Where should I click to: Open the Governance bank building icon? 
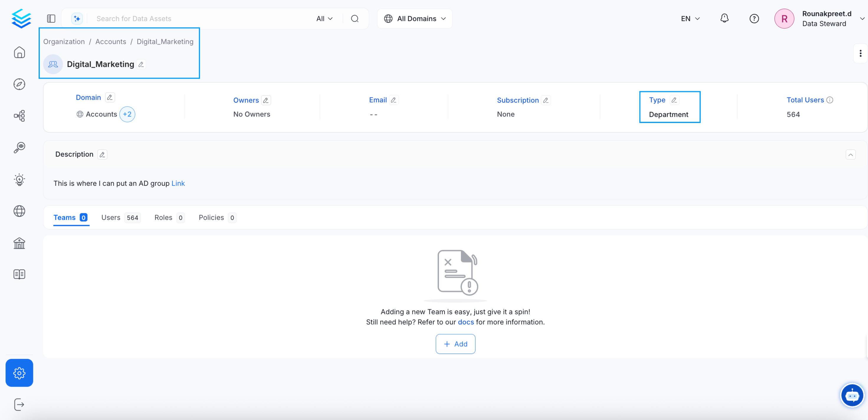tap(19, 243)
